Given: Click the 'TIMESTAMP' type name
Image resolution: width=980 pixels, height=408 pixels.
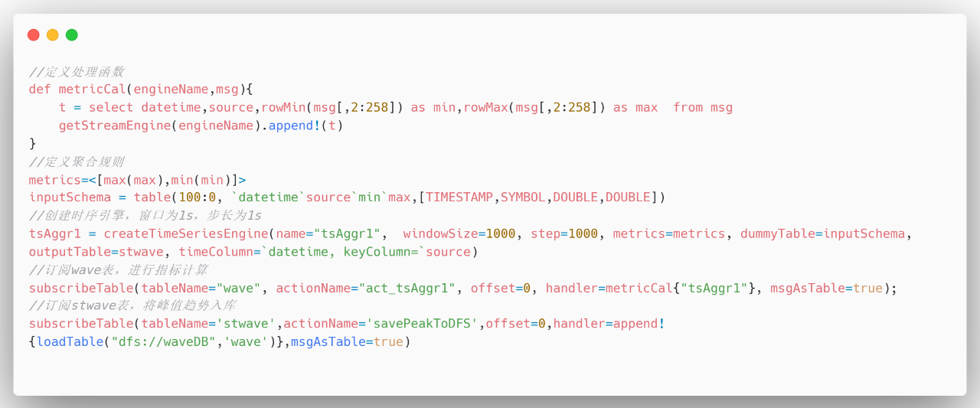Looking at the screenshot, I should 460,197.
